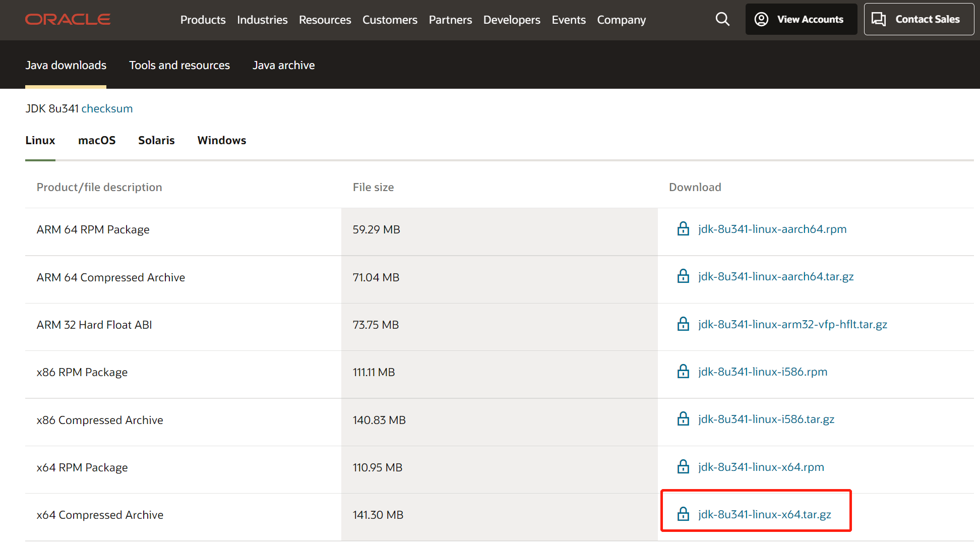The height and width of the screenshot is (544, 980).
Task: Click lock icon beside jdk-8u341-linux-i586.rpm
Action: (683, 372)
